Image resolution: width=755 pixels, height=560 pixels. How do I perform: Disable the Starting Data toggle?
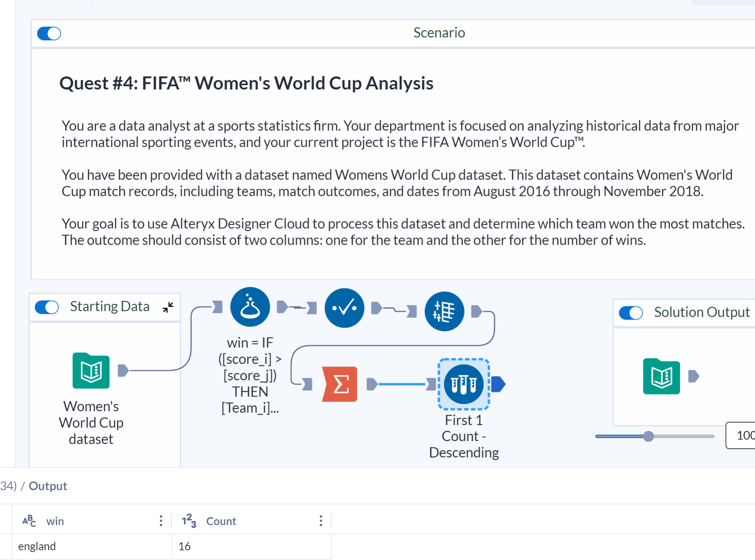pyautogui.click(x=47, y=307)
